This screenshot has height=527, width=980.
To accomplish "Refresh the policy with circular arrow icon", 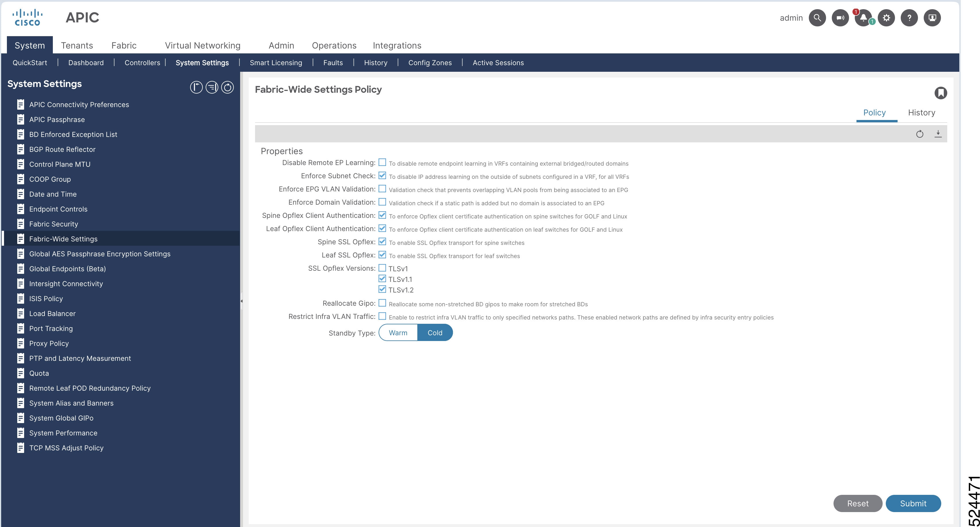I will click(x=919, y=134).
